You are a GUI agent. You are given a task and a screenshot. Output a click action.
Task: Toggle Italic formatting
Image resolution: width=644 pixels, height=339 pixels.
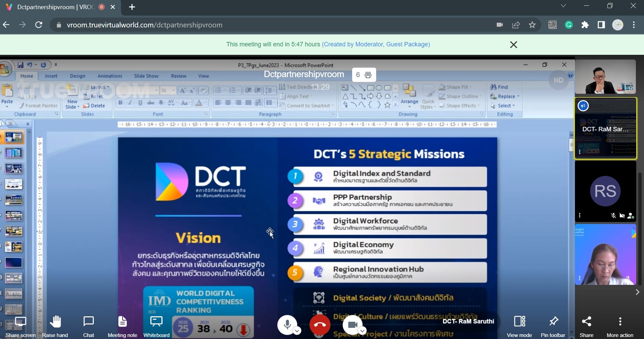pos(130,103)
